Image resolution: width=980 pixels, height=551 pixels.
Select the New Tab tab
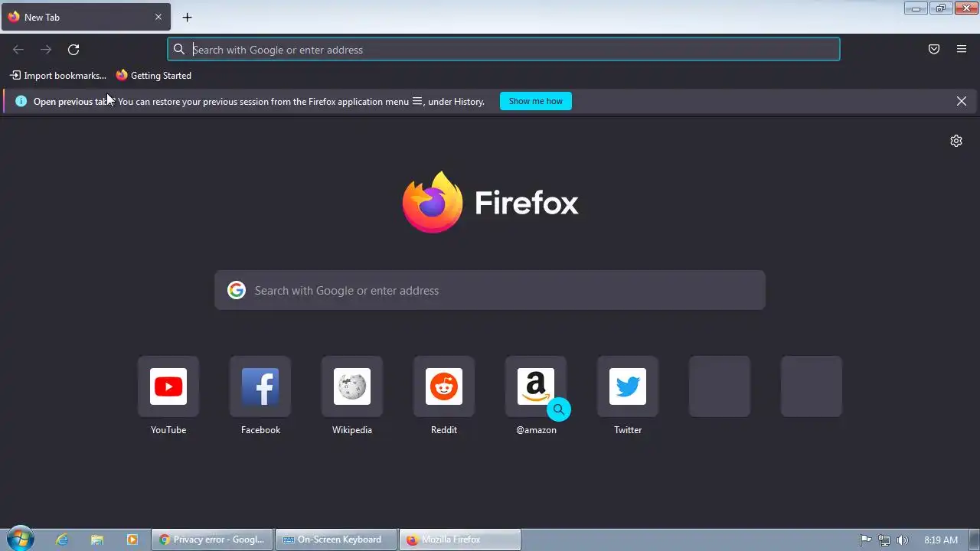tap(86, 17)
